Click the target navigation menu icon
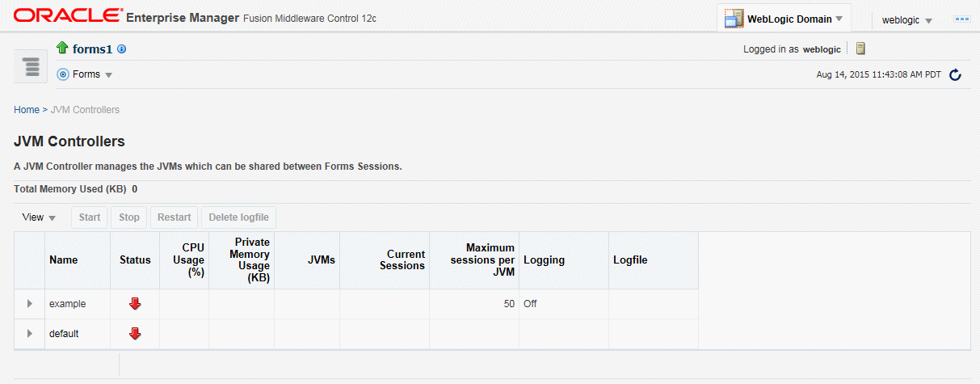Viewport: 980px width, 384px height. 31,66
